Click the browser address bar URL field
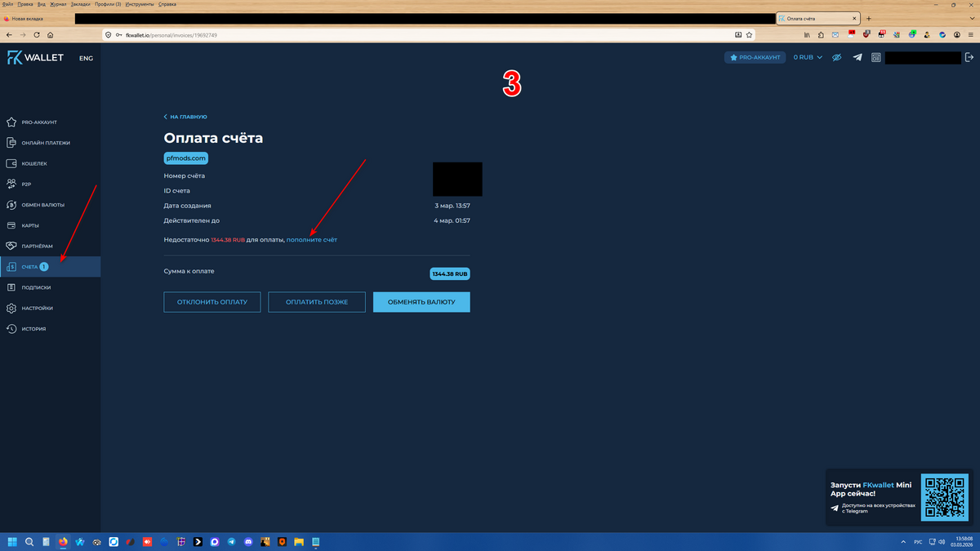 (x=408, y=35)
